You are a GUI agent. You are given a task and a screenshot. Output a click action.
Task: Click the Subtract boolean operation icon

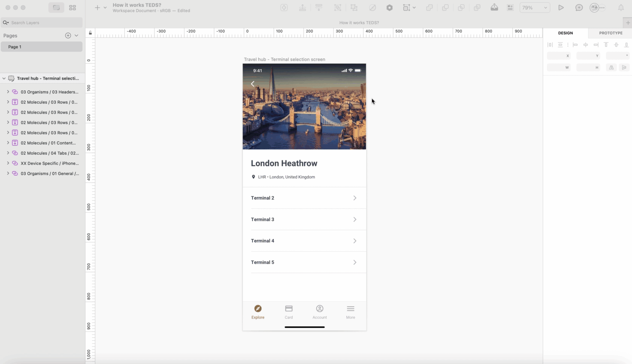click(x=445, y=8)
